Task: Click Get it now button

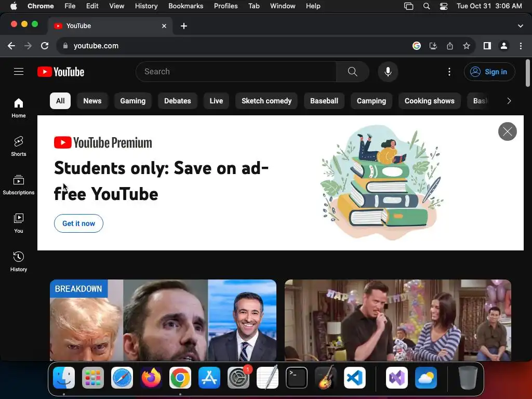Action: pyautogui.click(x=78, y=223)
